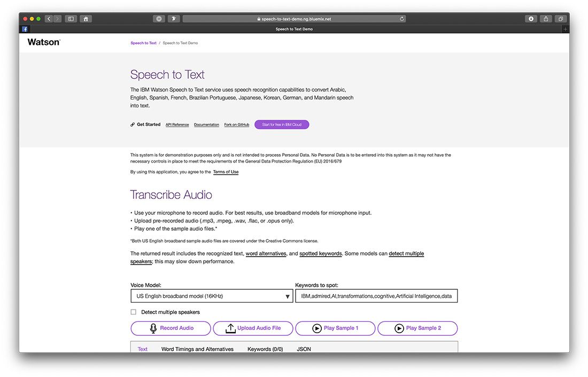
Task: Click the detect multiple speakers link
Action: tap(406, 253)
